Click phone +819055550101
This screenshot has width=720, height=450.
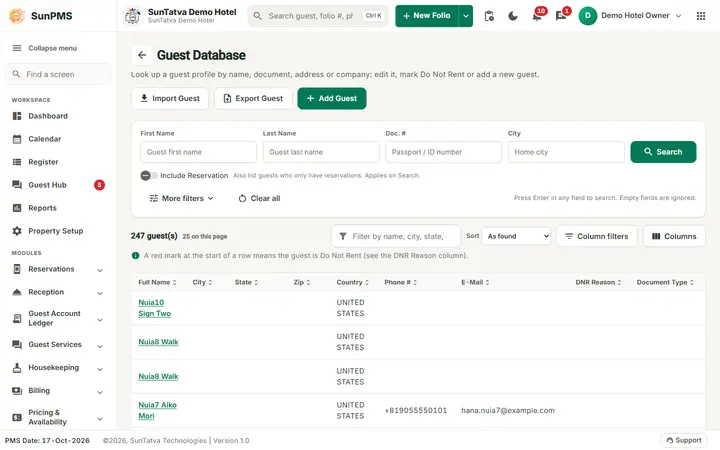click(416, 411)
